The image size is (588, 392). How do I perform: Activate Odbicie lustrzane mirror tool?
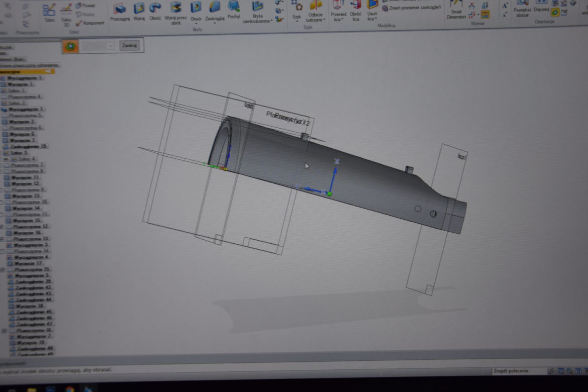click(316, 11)
